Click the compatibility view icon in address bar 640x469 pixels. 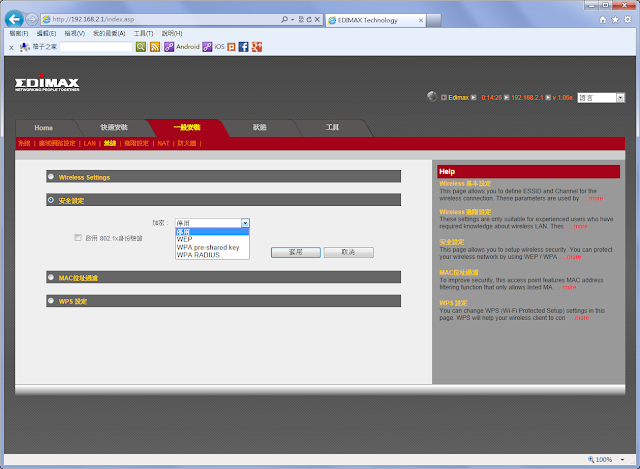click(x=301, y=19)
